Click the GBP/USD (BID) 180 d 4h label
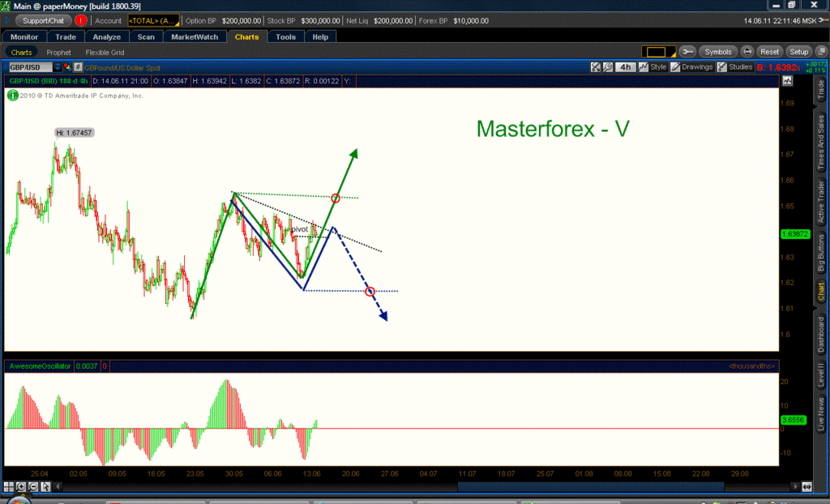The image size is (830, 504). 48,81
